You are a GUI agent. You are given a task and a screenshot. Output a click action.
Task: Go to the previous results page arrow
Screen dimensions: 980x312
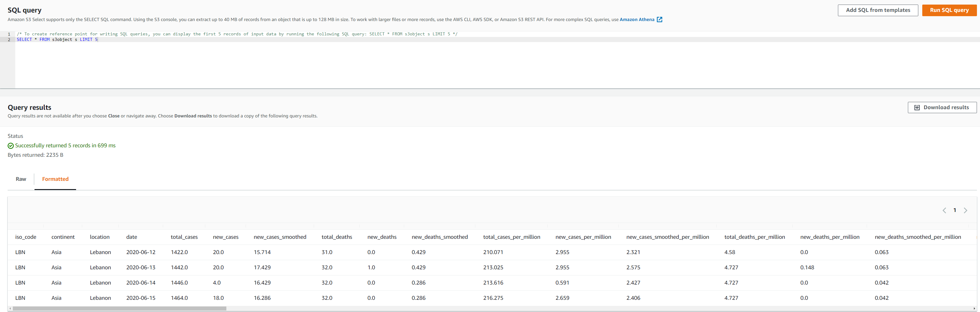(x=944, y=210)
